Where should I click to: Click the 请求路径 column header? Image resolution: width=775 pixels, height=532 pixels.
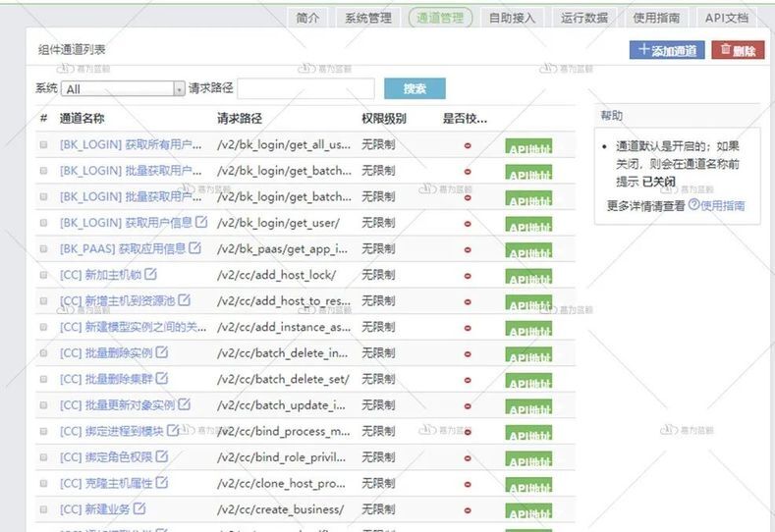coord(240,119)
